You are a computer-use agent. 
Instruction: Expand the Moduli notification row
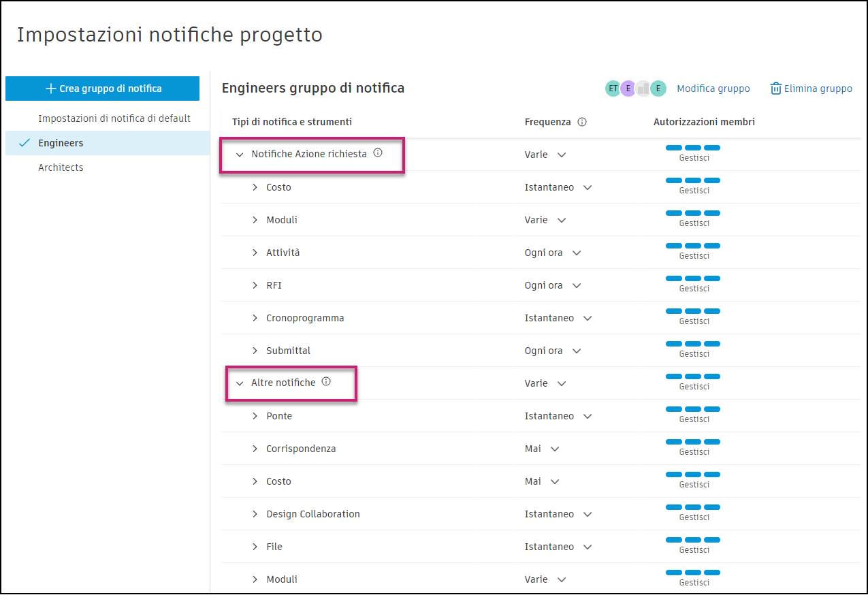coord(255,219)
